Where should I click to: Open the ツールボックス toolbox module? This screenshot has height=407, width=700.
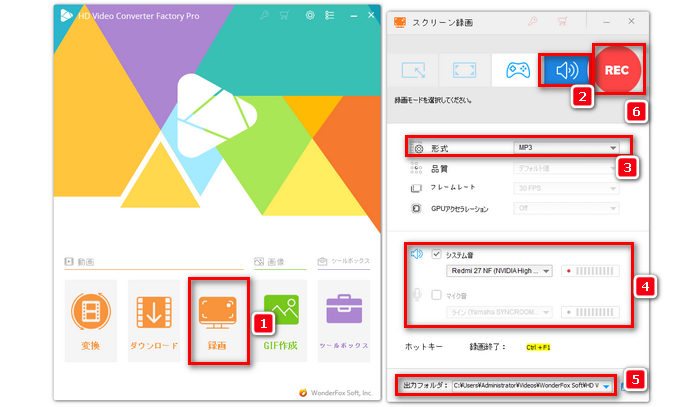pos(344,320)
